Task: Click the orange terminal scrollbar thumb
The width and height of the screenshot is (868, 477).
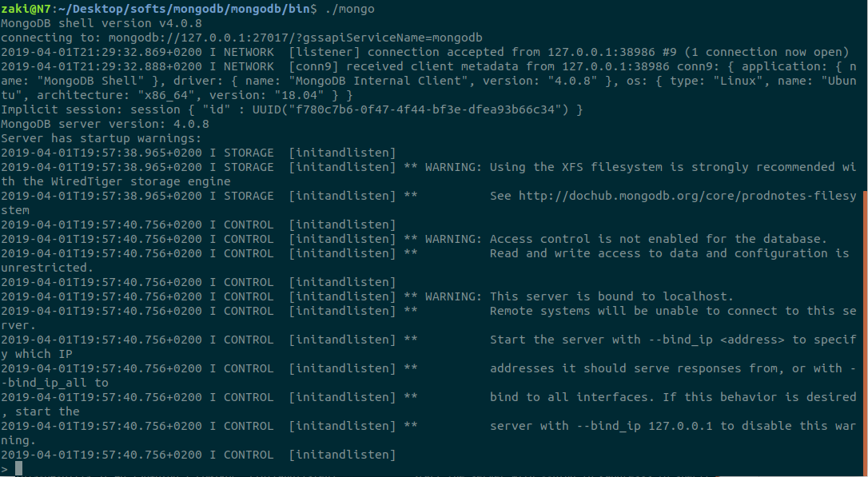Action: (x=866, y=329)
